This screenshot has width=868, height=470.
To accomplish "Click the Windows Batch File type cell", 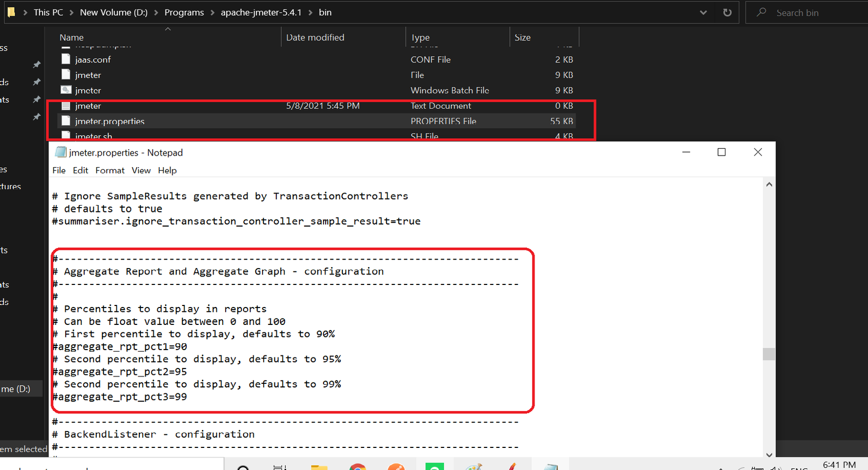I will point(450,90).
